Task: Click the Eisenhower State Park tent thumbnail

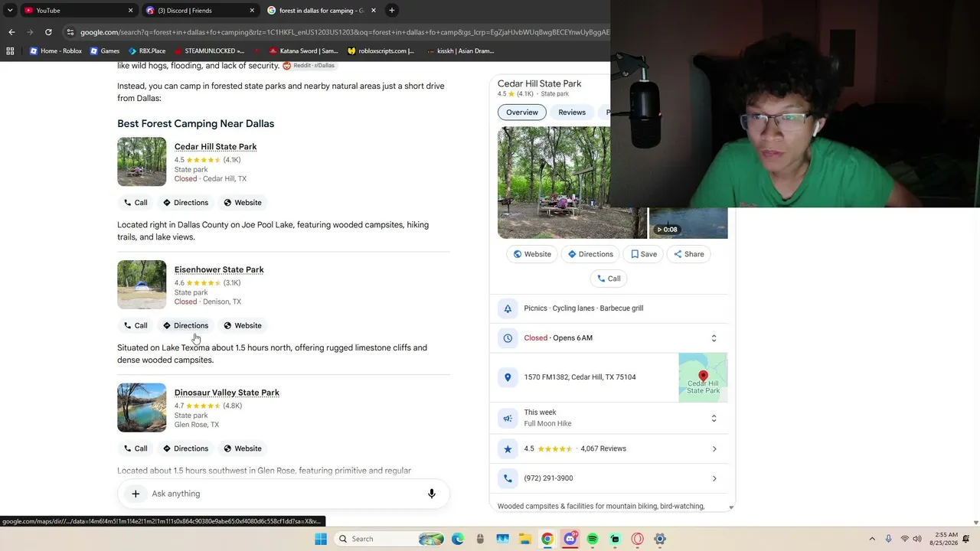Action: [142, 285]
